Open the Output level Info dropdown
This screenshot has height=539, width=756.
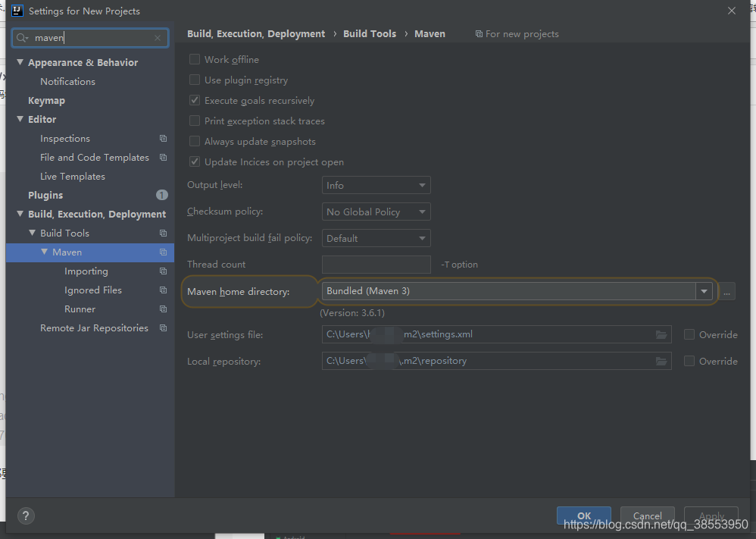click(x=376, y=185)
